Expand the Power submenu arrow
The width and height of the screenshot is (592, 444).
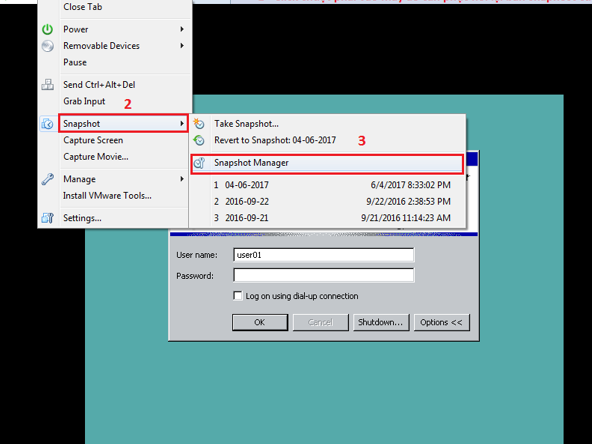click(x=182, y=29)
